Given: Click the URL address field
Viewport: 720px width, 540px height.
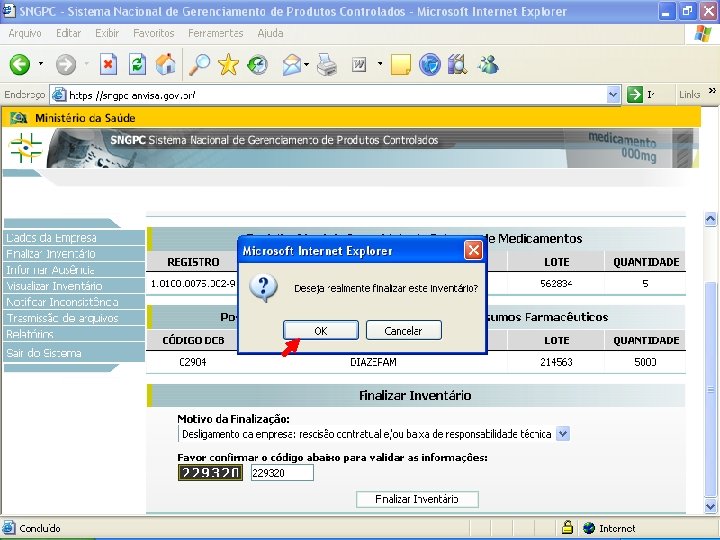Looking at the screenshot, I should 337,95.
